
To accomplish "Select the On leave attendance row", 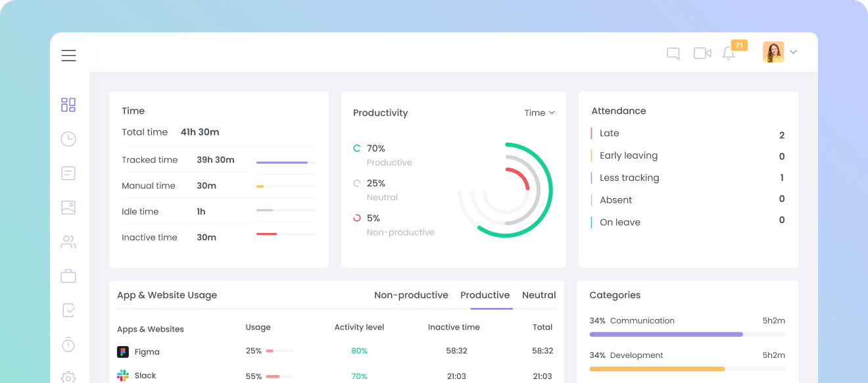I will [x=688, y=222].
